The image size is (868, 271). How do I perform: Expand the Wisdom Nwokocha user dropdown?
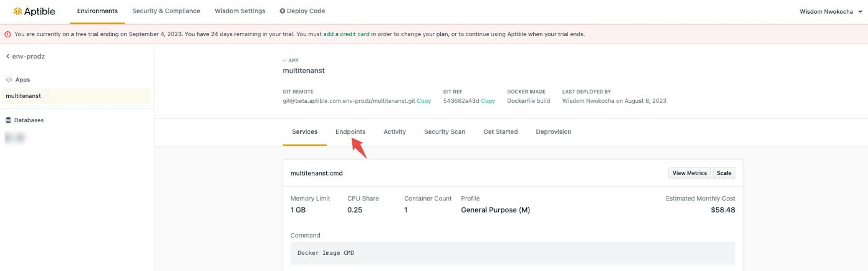click(830, 10)
